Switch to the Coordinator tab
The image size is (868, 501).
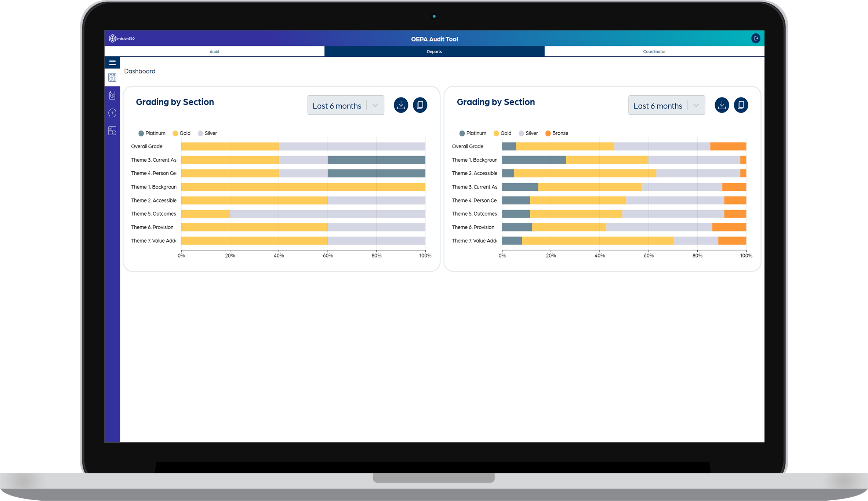click(x=654, y=52)
